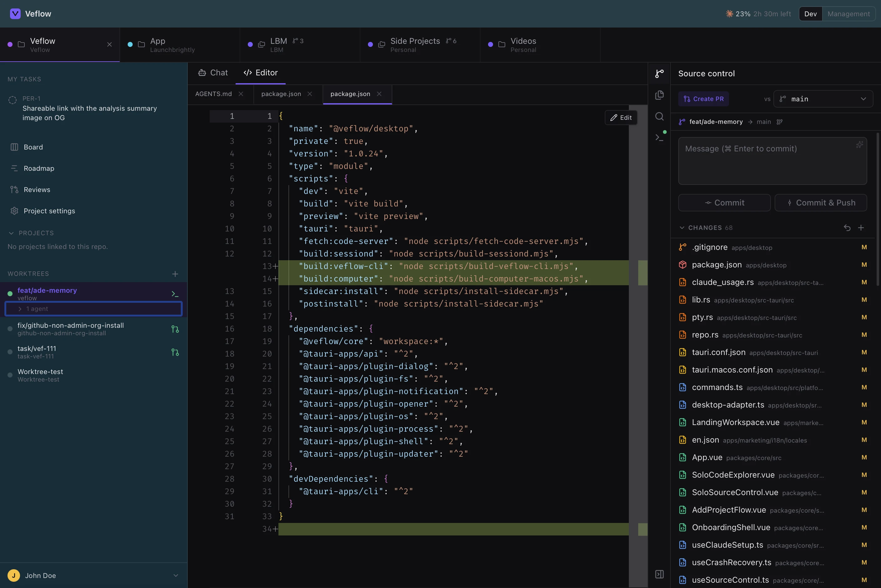Open the main branch dropdown

823,99
